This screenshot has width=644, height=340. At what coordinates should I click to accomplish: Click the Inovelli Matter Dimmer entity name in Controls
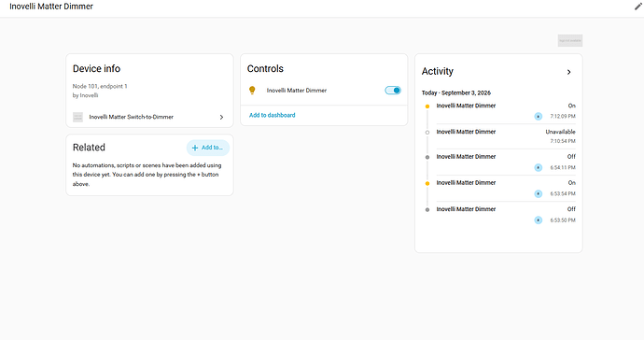[x=297, y=91]
